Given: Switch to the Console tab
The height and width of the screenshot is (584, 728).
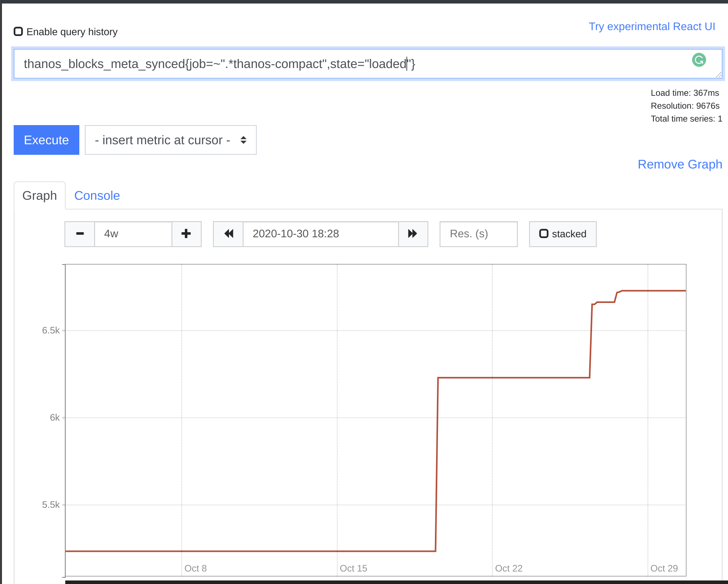Looking at the screenshot, I should [97, 195].
